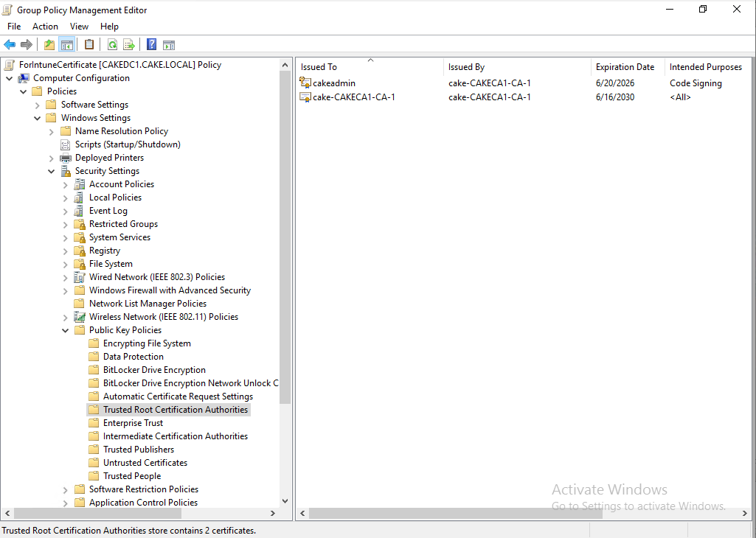Collapse the Security Settings node
The image size is (756, 538).
(51, 171)
